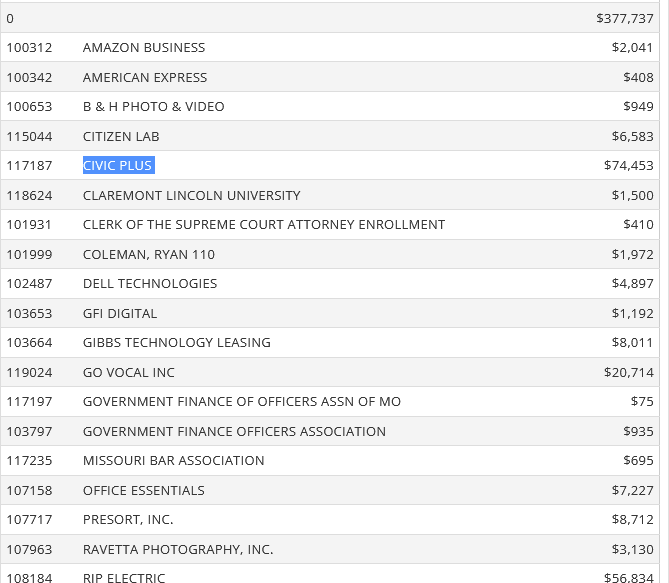Select vendor ID 101999
Screen dimensions: 669x583
pos(29,254)
